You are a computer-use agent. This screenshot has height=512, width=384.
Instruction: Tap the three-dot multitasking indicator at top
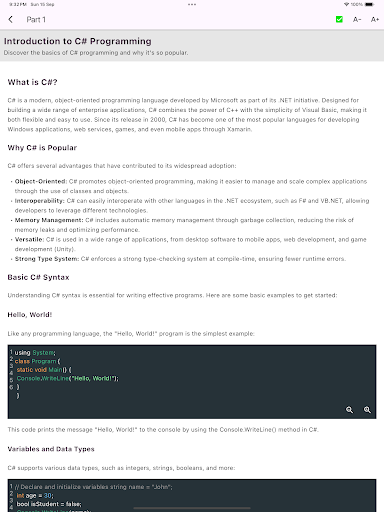click(x=192, y=4)
